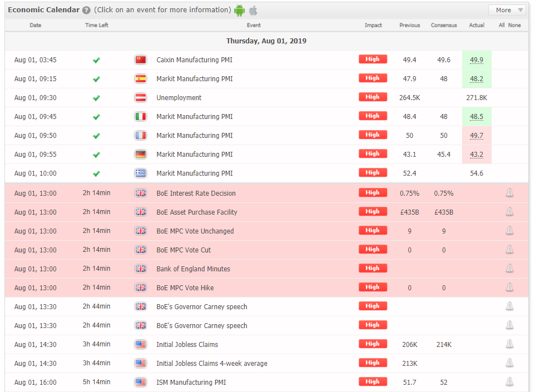Click actual value 49.9

(x=477, y=60)
